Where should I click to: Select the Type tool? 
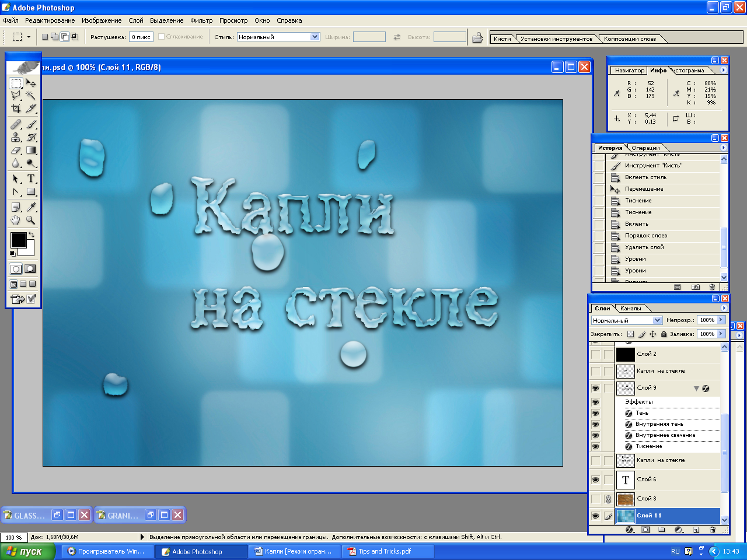pyautogui.click(x=31, y=178)
